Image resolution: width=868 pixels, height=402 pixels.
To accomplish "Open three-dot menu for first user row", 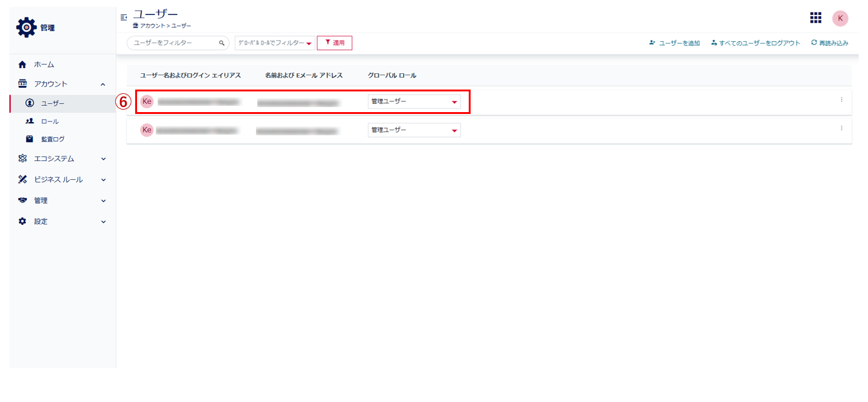I will click(x=841, y=100).
